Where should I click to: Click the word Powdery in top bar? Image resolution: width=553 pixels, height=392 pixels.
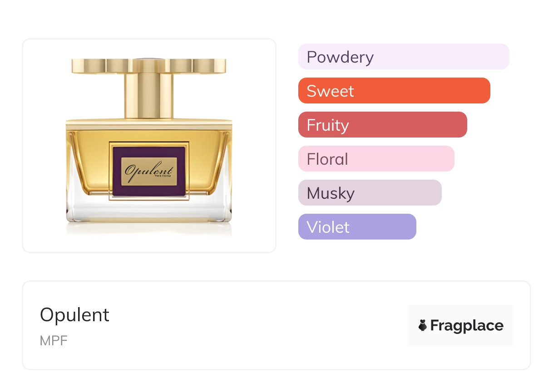(340, 57)
